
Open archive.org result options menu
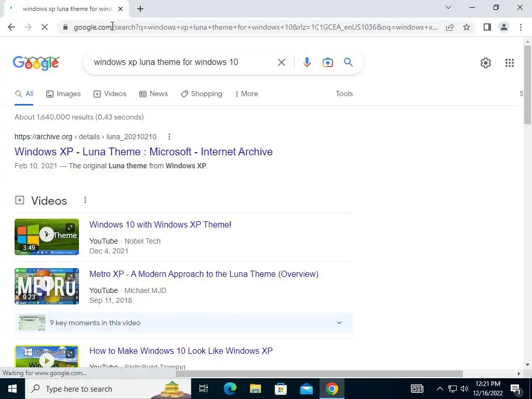[x=169, y=137]
